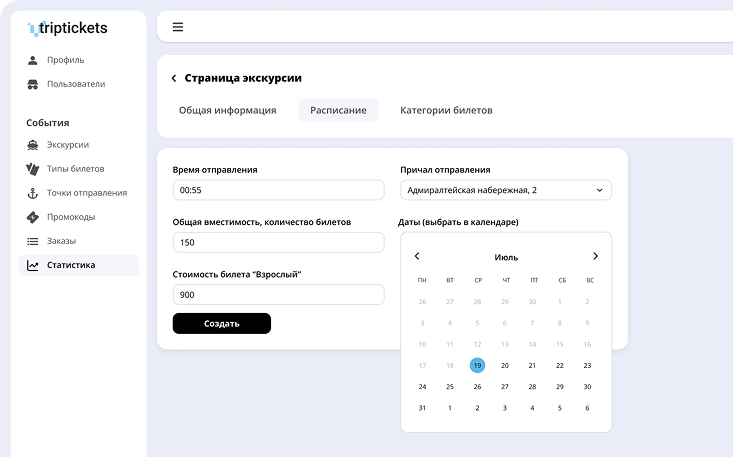Switch to Общая информация tab

pyautogui.click(x=227, y=110)
